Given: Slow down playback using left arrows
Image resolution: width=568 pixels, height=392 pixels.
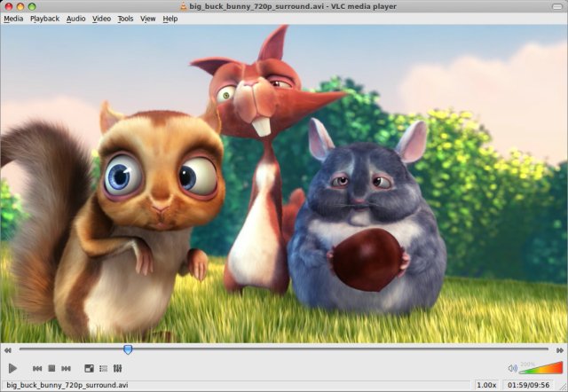Looking at the screenshot, I should [8, 350].
